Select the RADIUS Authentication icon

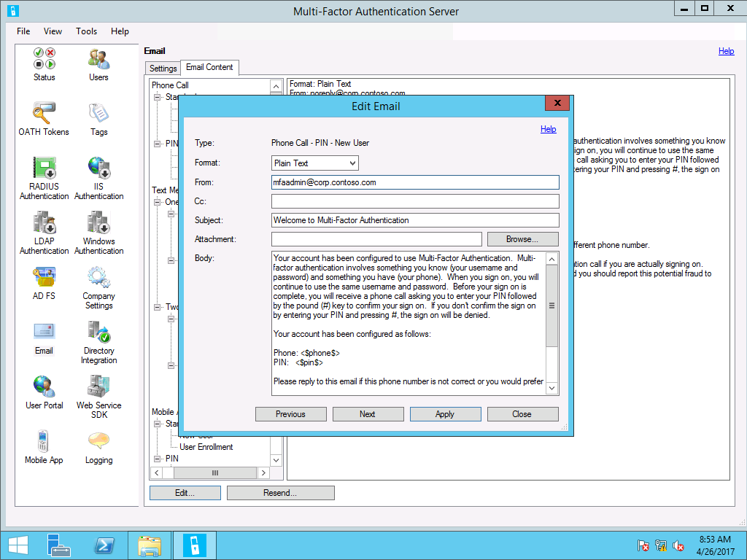(x=44, y=168)
